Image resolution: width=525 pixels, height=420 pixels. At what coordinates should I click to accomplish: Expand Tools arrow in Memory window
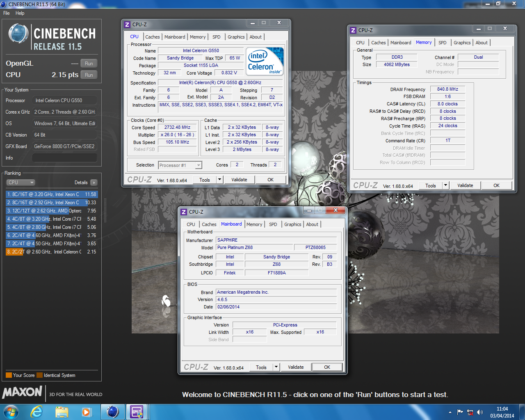coord(445,185)
